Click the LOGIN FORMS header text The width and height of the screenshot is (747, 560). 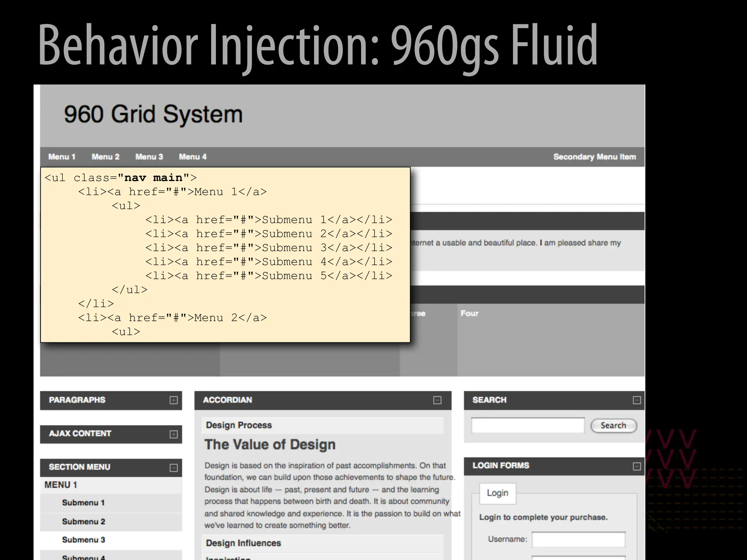(x=501, y=466)
